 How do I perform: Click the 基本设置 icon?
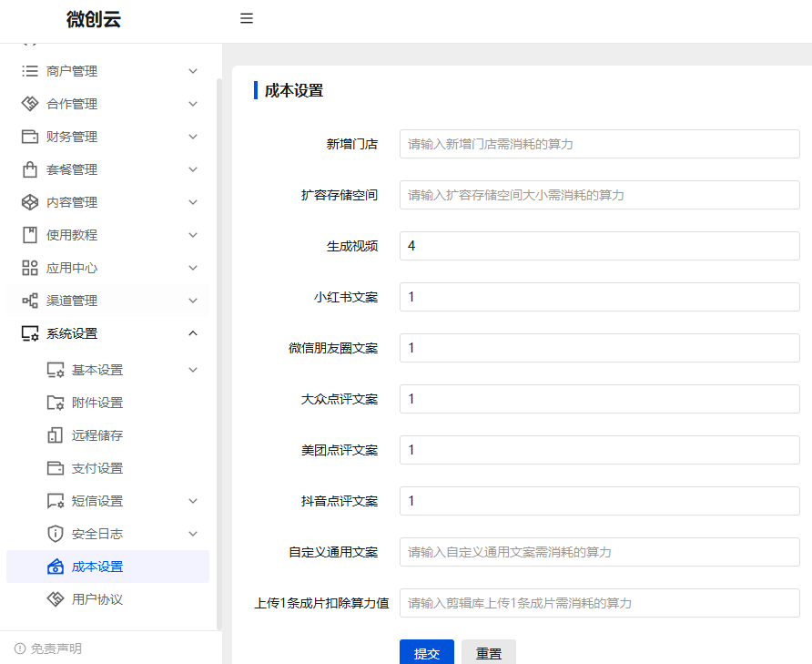[56, 370]
